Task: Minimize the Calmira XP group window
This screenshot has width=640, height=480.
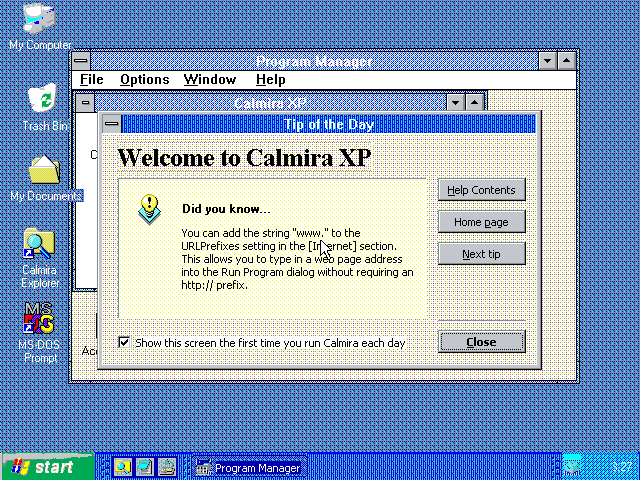Action: pos(456,102)
